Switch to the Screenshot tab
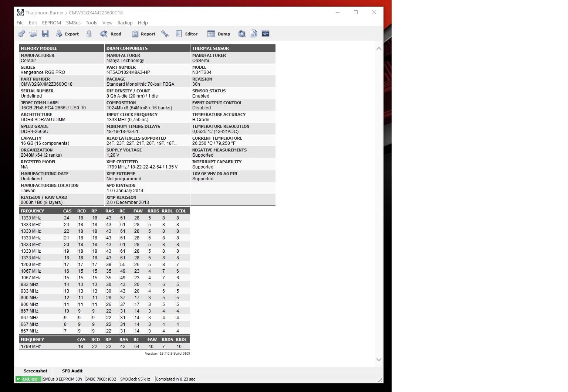Screen dimensions: 568x392 coord(35,371)
